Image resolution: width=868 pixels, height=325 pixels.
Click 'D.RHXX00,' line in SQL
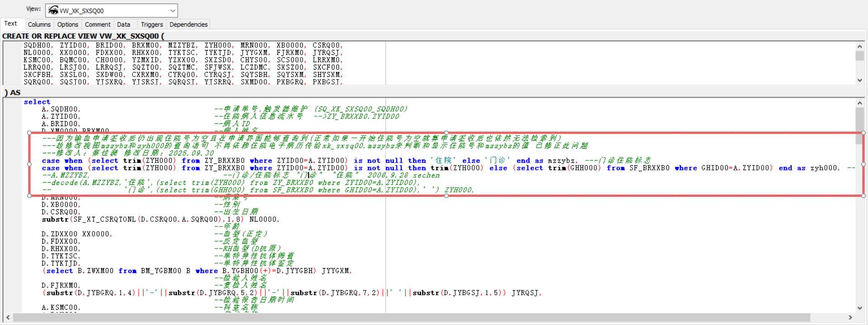[x=61, y=249]
